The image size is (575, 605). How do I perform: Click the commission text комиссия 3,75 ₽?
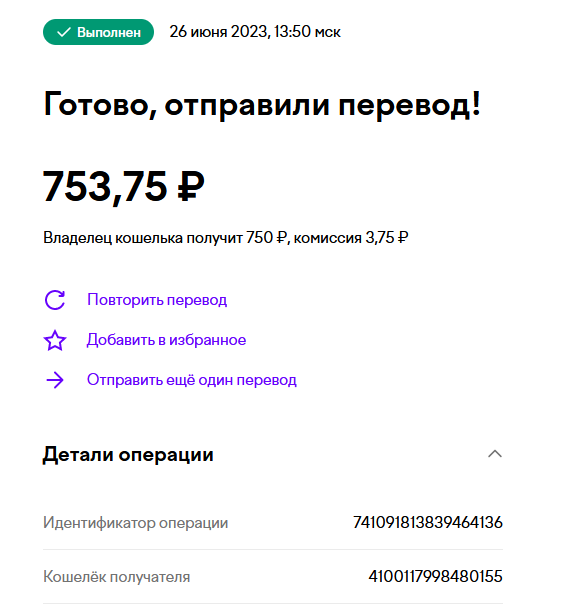351,238
